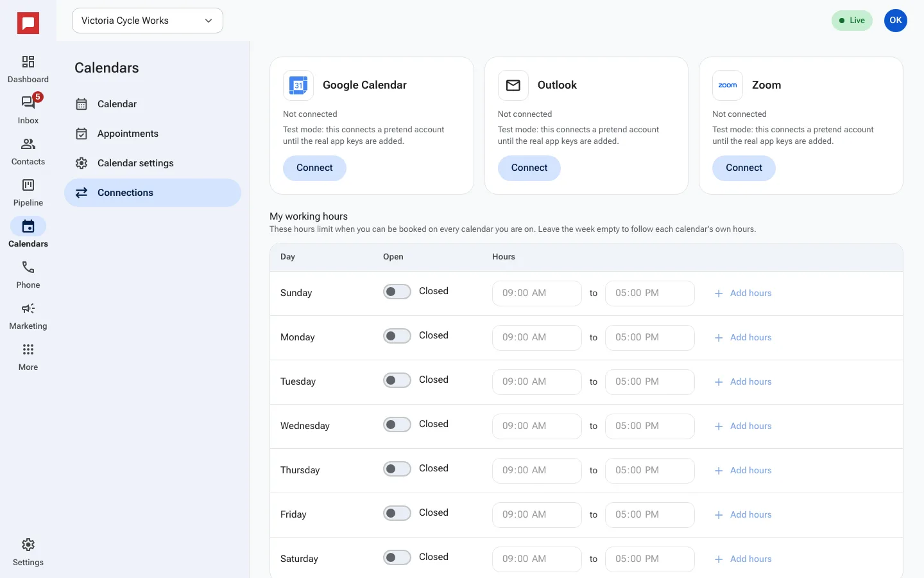Turn on Saturday open toggle
Image resolution: width=924 pixels, height=578 pixels.
[397, 557]
